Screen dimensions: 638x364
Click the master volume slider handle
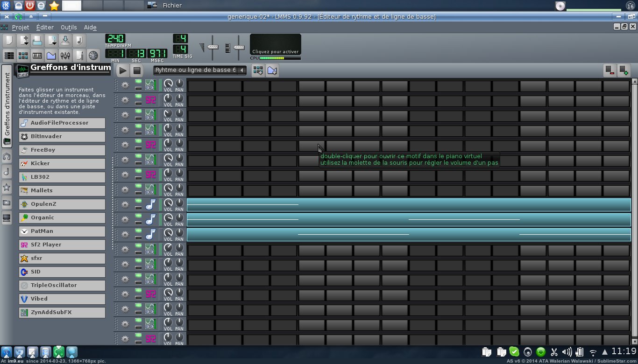pos(213,47)
